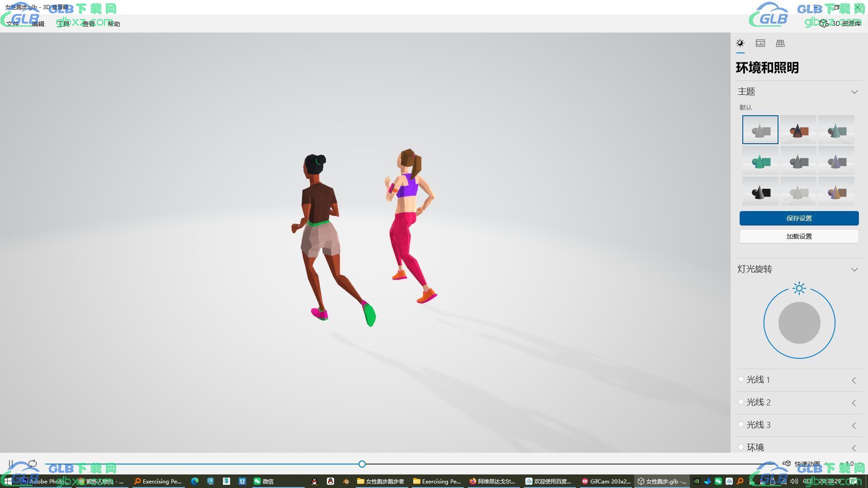Open the Grid and Views tab icon
Image resolution: width=868 pixels, height=488 pixels.
pos(780,43)
